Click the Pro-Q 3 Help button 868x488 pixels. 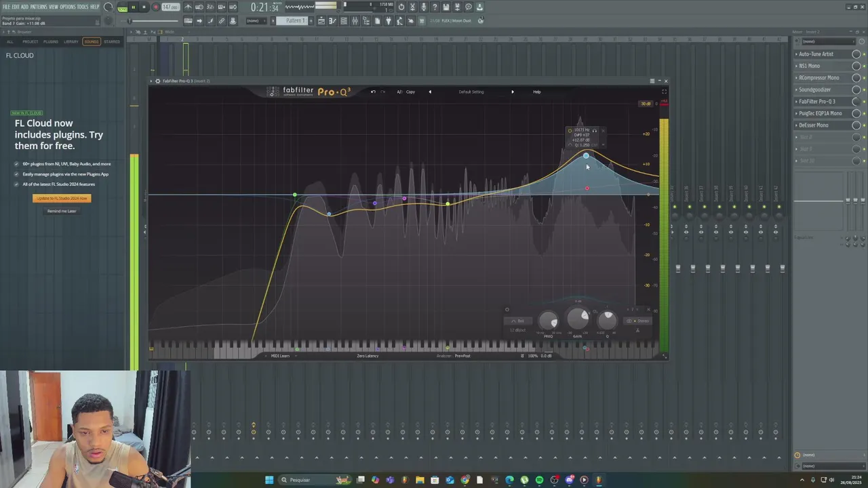(x=536, y=91)
